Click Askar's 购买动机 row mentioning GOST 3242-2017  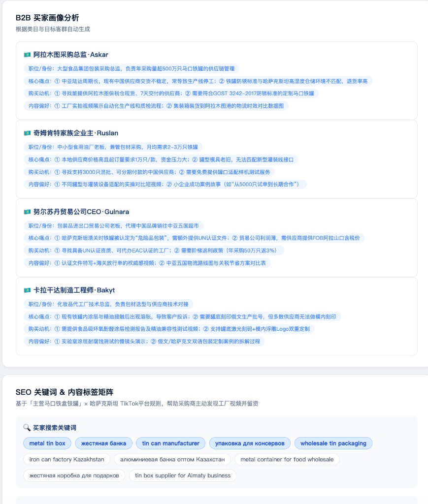[x=171, y=93]
